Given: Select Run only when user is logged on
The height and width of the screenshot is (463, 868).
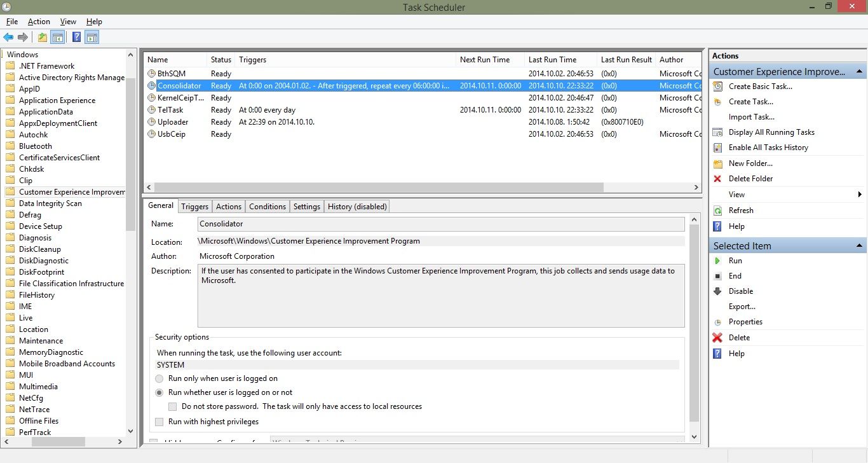Looking at the screenshot, I should (159, 378).
